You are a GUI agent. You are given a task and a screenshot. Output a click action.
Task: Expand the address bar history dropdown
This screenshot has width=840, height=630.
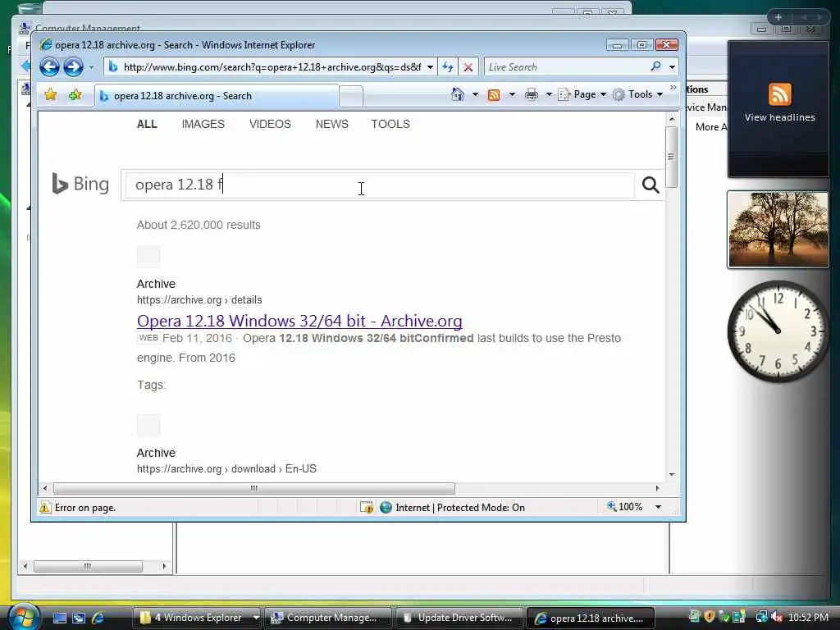pyautogui.click(x=430, y=67)
